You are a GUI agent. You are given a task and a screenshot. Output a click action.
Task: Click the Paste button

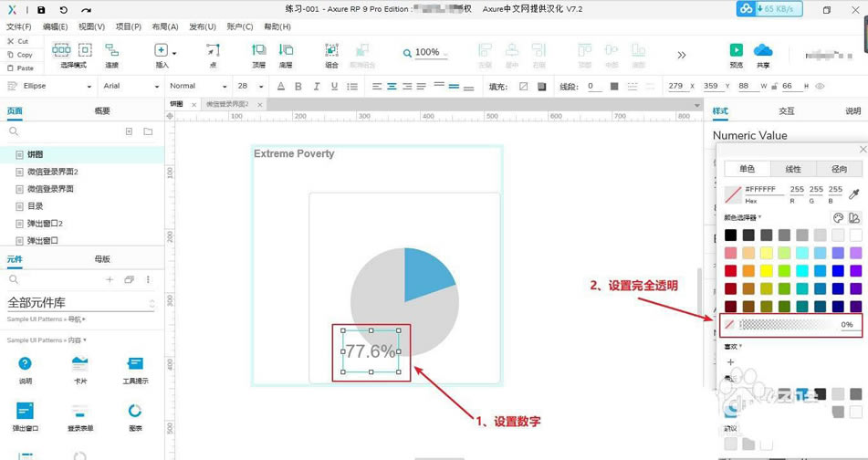[20, 68]
